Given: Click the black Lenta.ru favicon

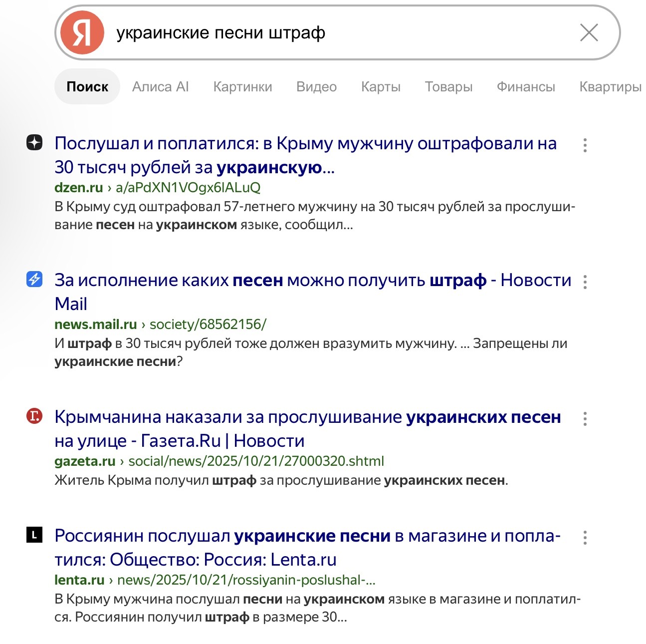Looking at the screenshot, I should 34,535.
